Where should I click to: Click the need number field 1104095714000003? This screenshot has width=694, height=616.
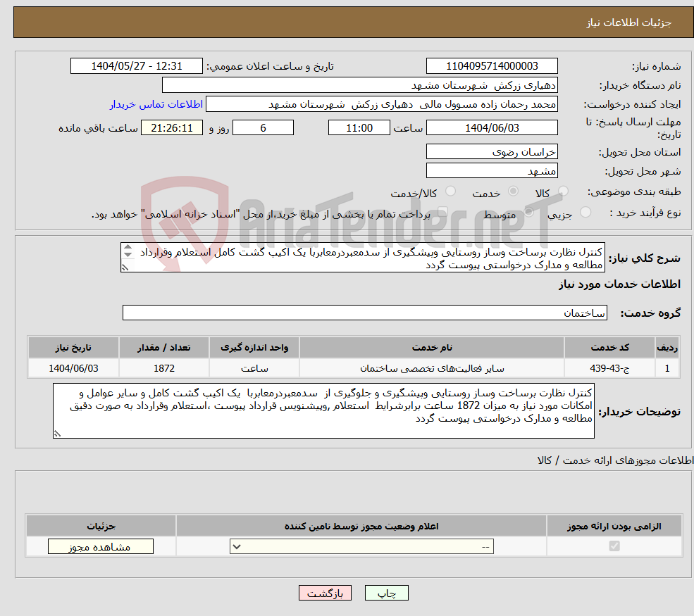tap(492, 66)
